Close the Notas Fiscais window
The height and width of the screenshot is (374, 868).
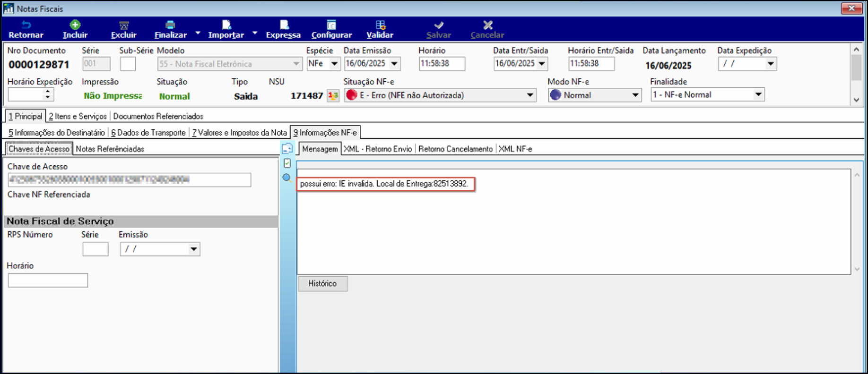pyautogui.click(x=851, y=8)
